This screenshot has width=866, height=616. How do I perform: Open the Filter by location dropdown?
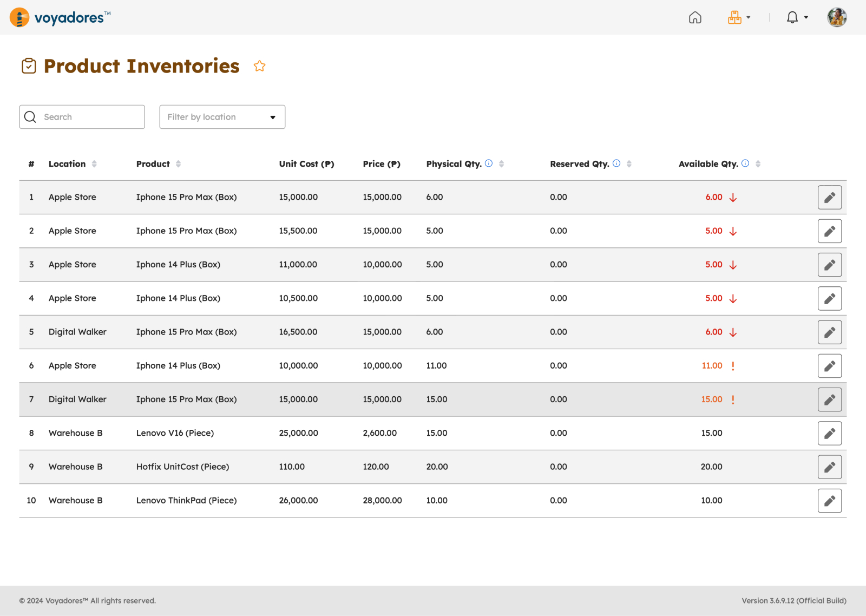point(222,117)
